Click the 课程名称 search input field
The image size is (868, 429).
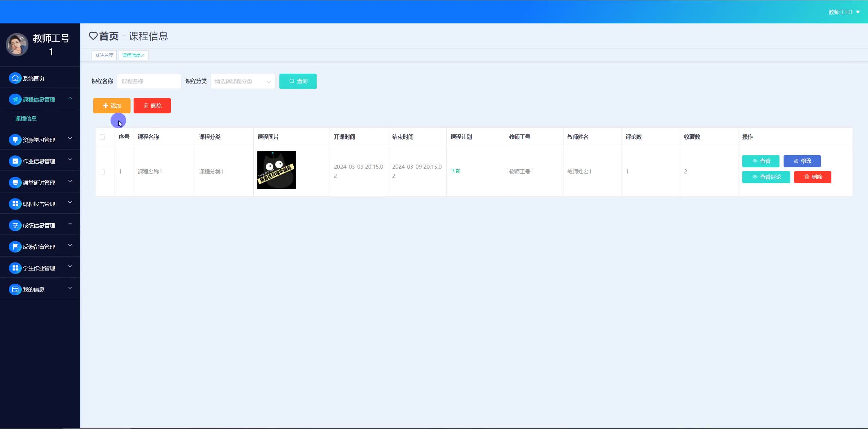[x=149, y=81]
